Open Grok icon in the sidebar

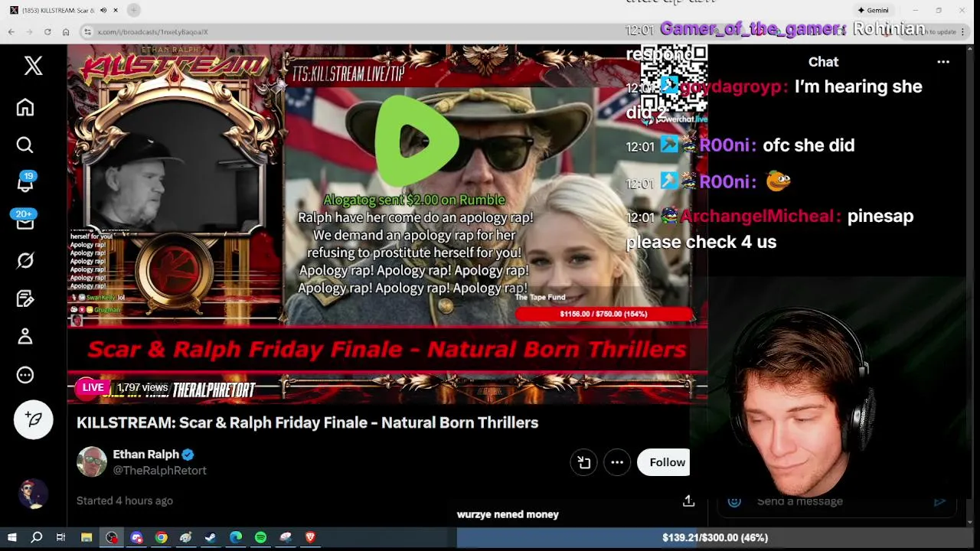(x=25, y=260)
